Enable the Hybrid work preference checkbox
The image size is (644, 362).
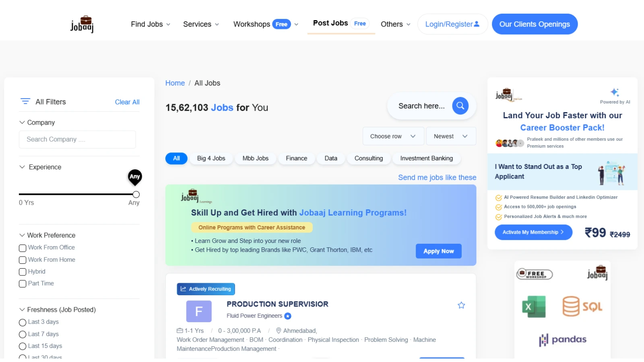tap(23, 272)
